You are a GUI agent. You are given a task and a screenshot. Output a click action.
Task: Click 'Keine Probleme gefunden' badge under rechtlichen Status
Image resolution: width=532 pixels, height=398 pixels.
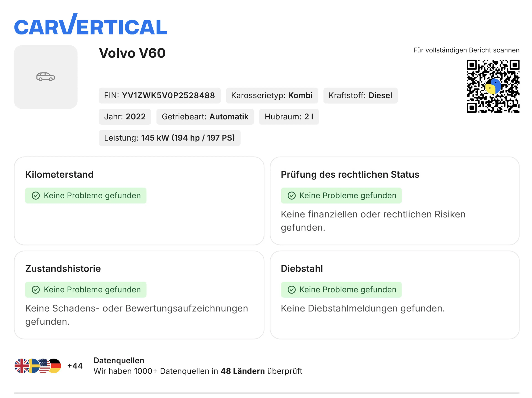click(x=341, y=196)
